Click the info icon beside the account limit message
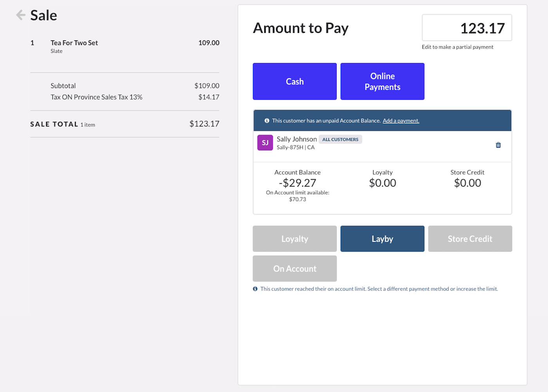Image resolution: width=548 pixels, height=392 pixels. click(x=255, y=289)
